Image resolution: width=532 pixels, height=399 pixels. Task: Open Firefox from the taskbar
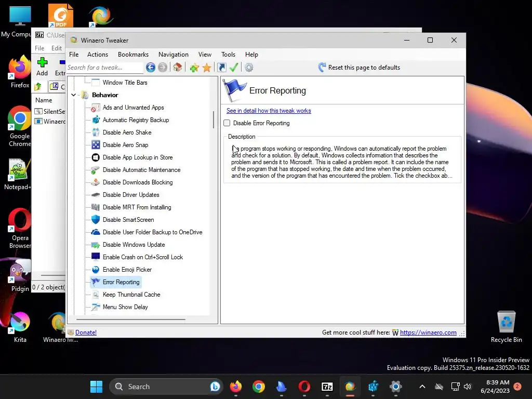click(236, 387)
